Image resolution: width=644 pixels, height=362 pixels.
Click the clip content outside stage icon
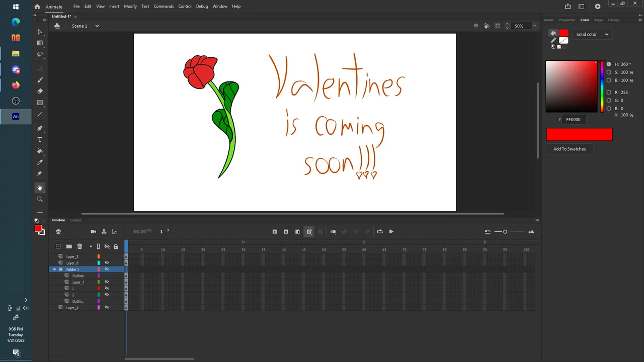[x=498, y=26]
